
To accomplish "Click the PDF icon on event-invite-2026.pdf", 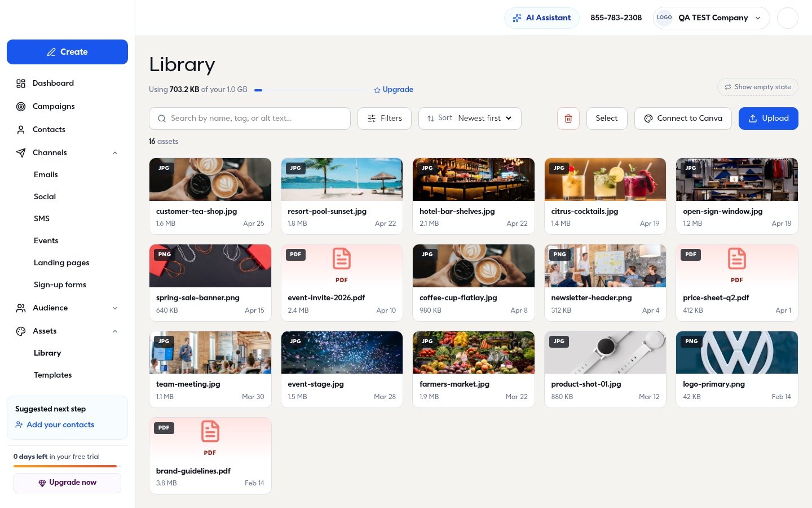I will click(x=342, y=259).
